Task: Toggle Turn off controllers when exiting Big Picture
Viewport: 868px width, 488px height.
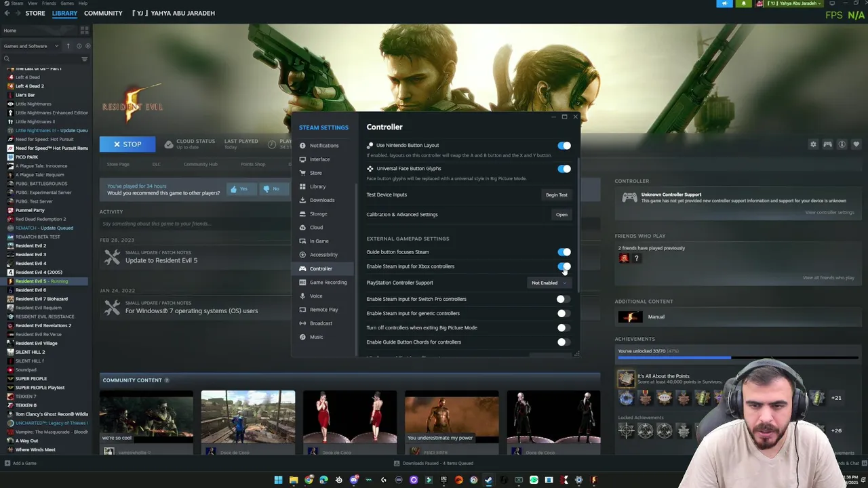Action: pyautogui.click(x=564, y=328)
